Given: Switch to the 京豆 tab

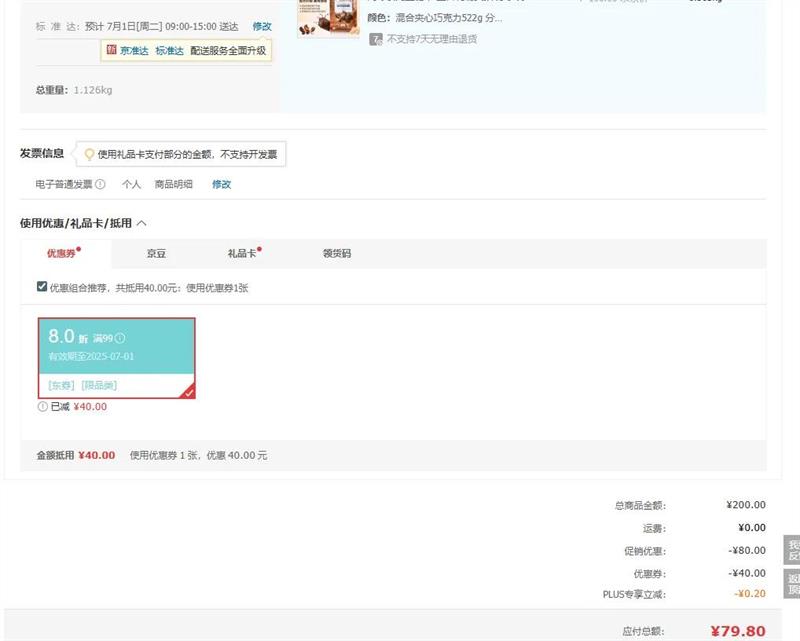Looking at the screenshot, I should (156, 254).
